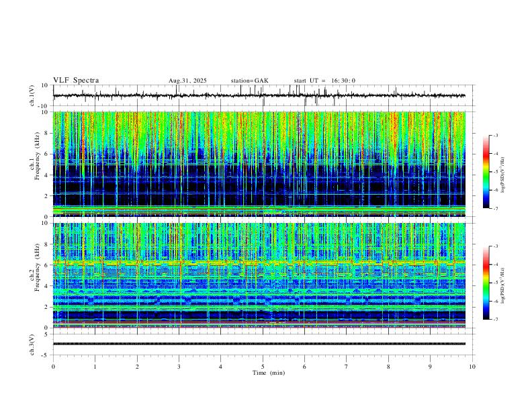The width and height of the screenshot is (532, 411).
Task: Click the ch.1 PSD color bar
Action: coord(486,172)
